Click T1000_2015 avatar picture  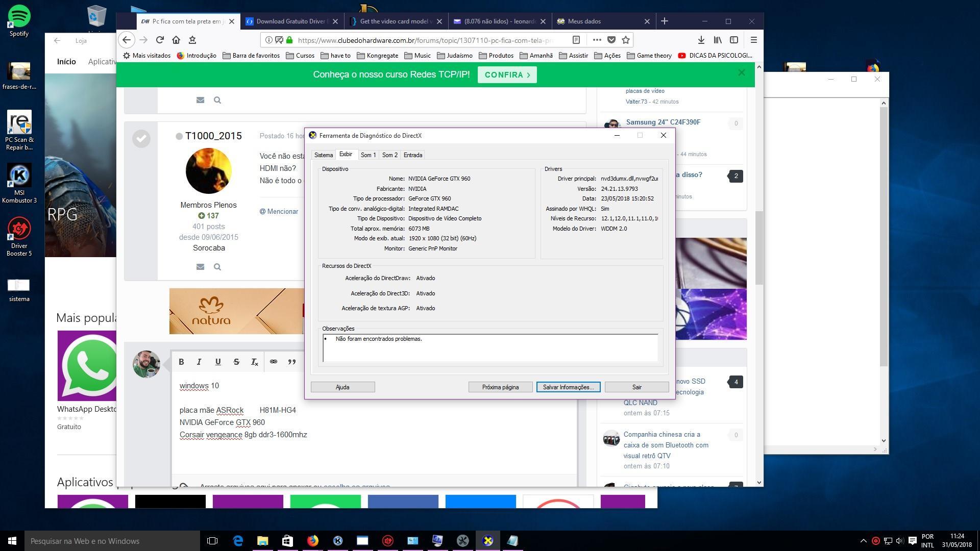pyautogui.click(x=208, y=170)
